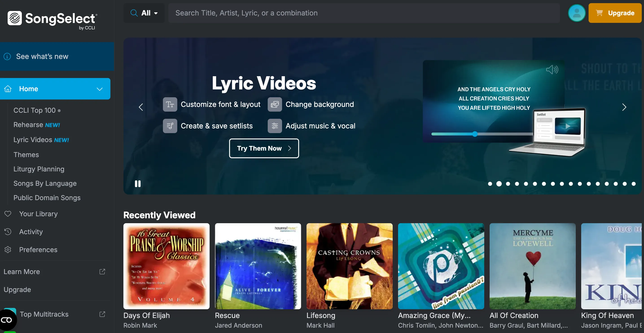Open Rescue album thumbnail
Image resolution: width=644 pixels, height=333 pixels.
[258, 266]
